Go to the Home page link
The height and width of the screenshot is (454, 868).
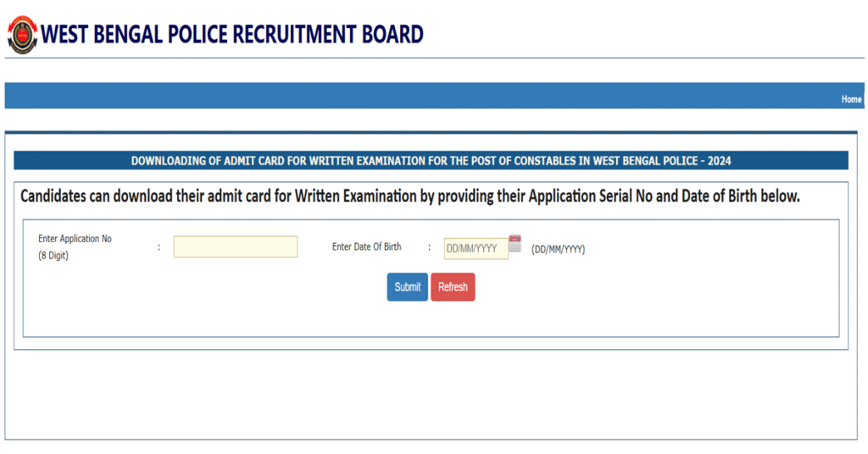(x=851, y=99)
